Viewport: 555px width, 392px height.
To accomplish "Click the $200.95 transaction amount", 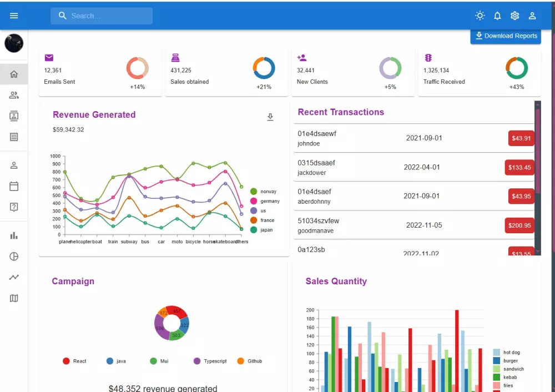I will [x=519, y=225].
